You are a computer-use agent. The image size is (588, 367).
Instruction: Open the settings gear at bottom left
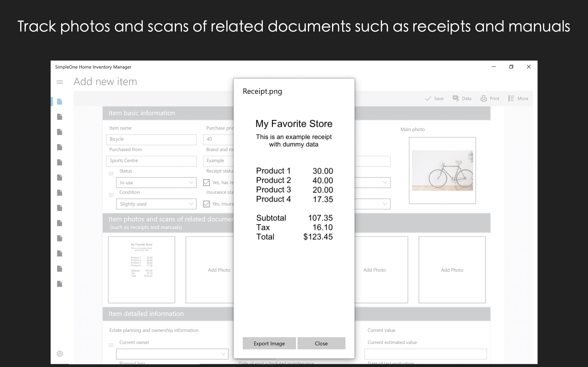[60, 354]
